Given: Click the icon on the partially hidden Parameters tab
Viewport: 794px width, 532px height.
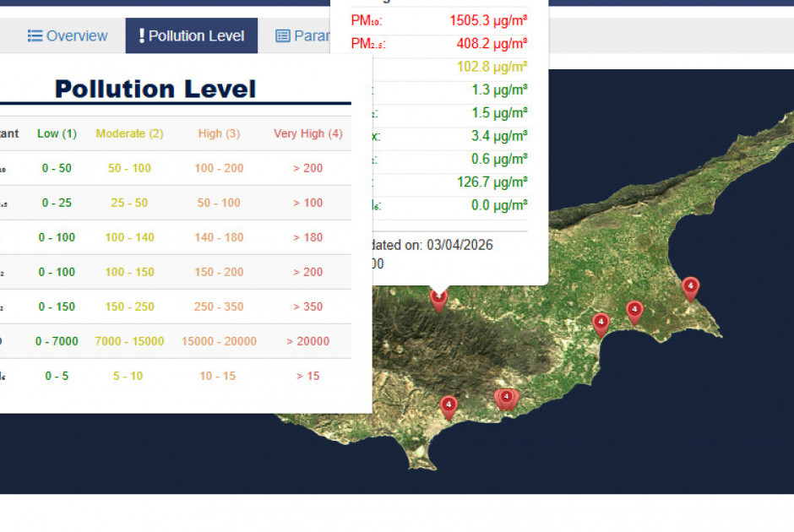Looking at the screenshot, I should [283, 35].
